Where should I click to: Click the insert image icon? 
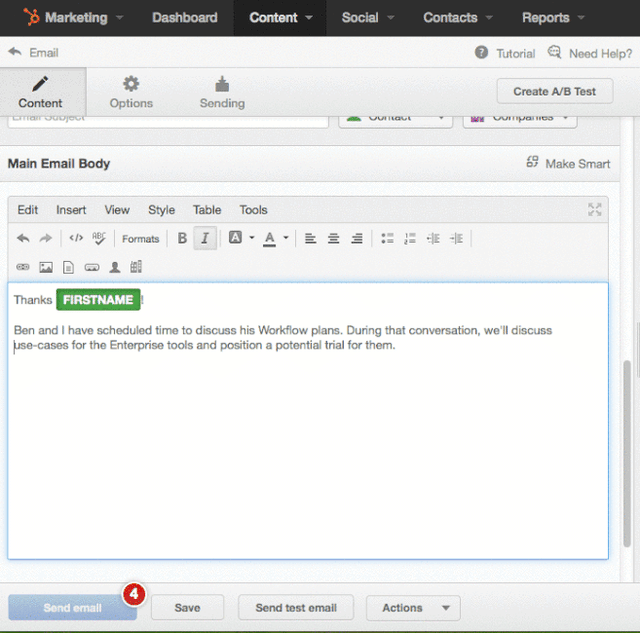pyautogui.click(x=46, y=267)
